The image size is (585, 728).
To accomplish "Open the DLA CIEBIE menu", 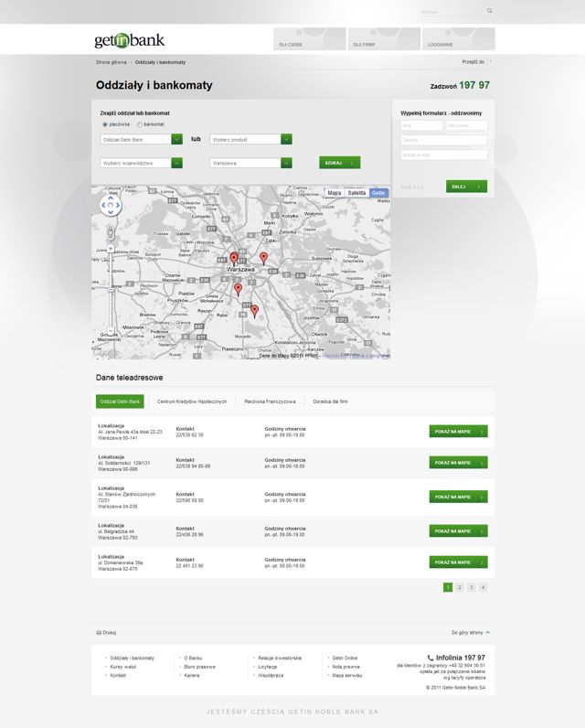I will click(310, 38).
